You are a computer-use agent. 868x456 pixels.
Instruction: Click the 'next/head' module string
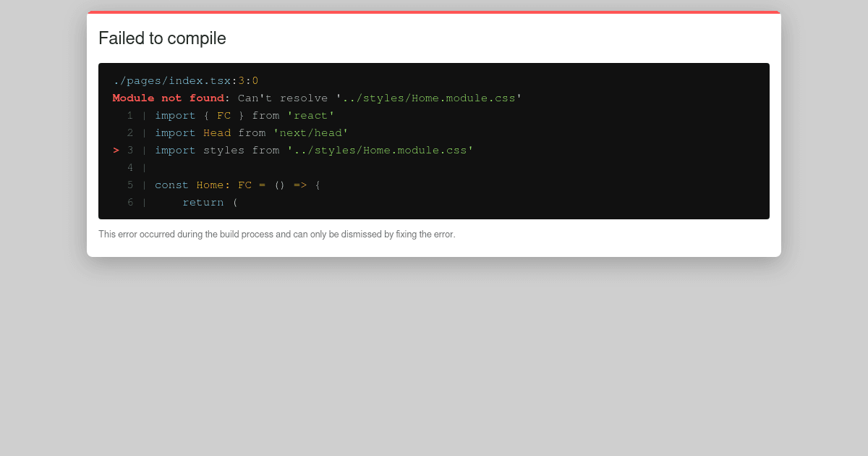tap(311, 132)
